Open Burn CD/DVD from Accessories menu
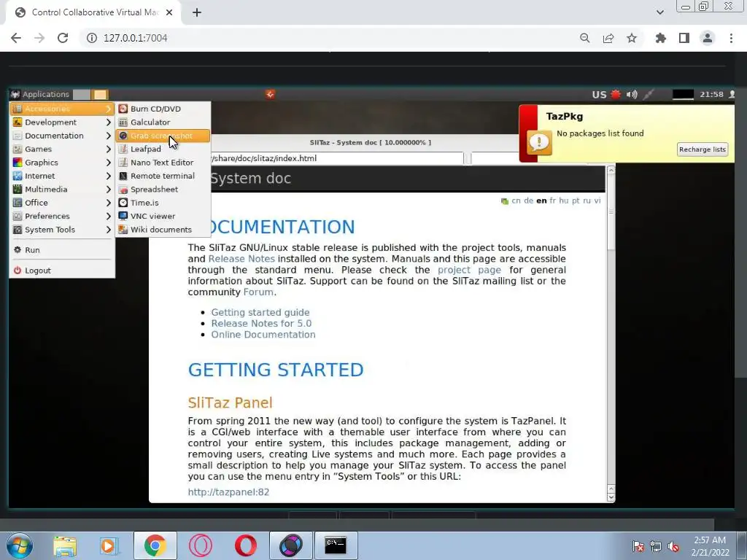This screenshot has height=560, width=747. 163,109
